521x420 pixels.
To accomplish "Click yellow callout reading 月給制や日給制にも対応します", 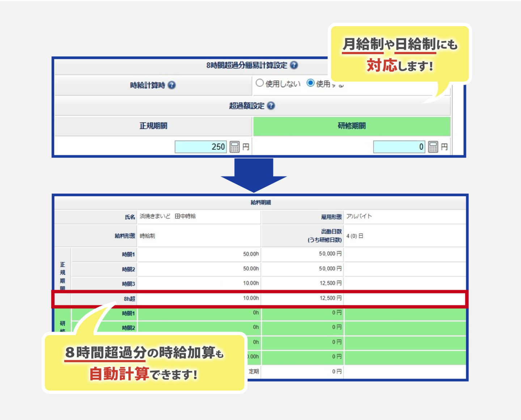I will 399,54.
